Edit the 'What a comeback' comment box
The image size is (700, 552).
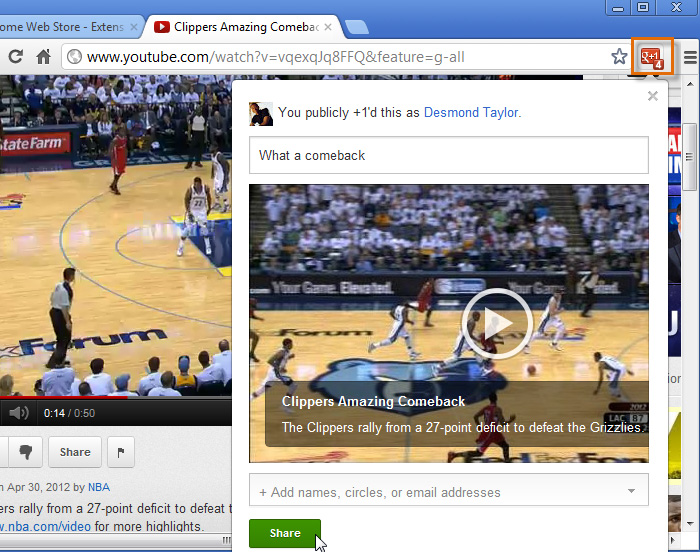449,155
